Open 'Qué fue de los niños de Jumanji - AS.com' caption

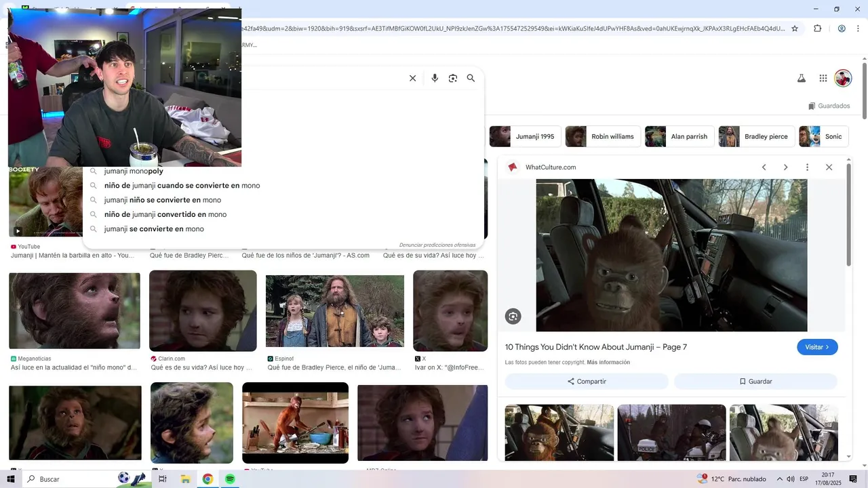306,256
